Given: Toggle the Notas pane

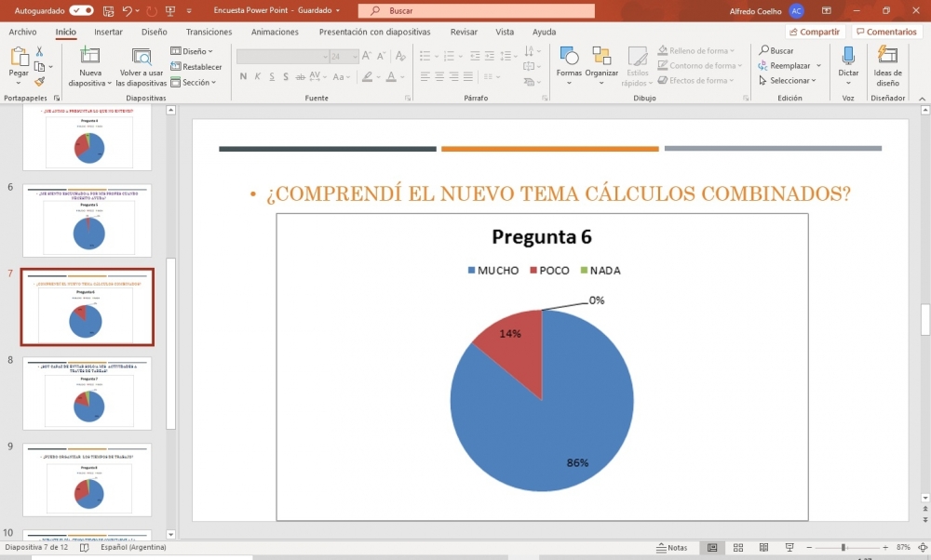Looking at the screenshot, I should pyautogui.click(x=671, y=548).
